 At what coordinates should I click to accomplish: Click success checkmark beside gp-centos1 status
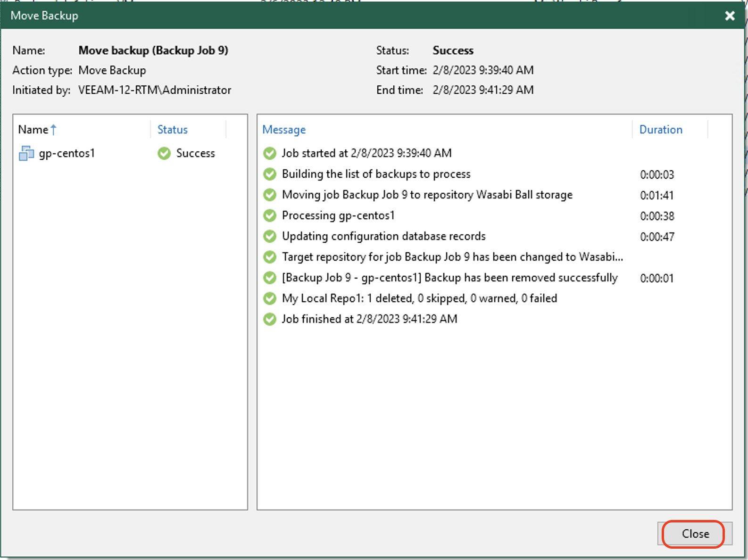point(164,153)
